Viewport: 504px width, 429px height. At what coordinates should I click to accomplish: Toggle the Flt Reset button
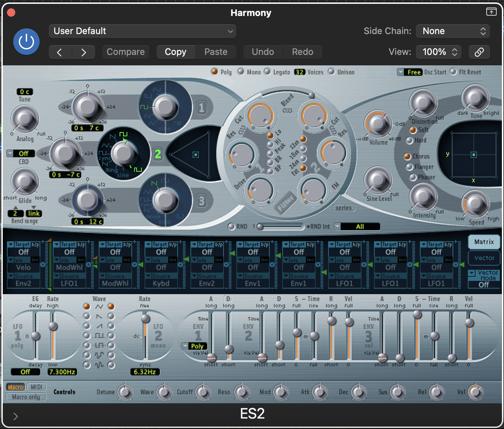click(453, 72)
